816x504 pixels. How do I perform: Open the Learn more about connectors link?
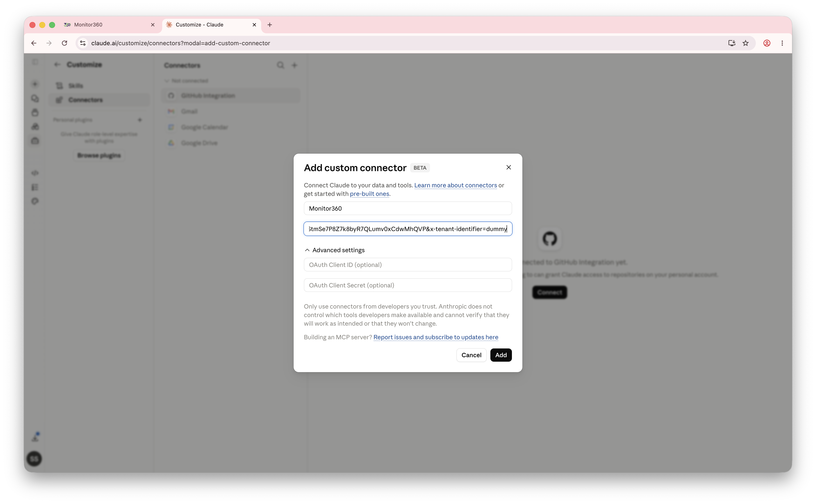point(455,185)
